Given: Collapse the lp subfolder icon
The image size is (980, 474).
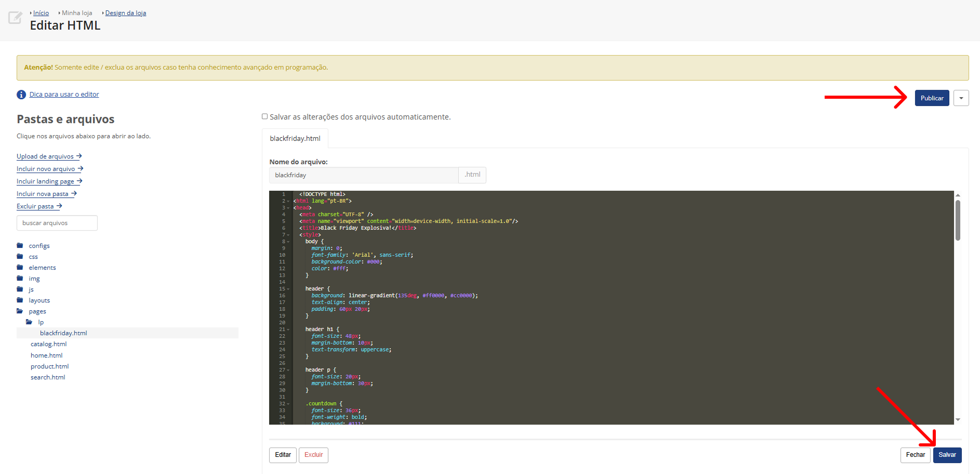Looking at the screenshot, I should click(x=29, y=322).
